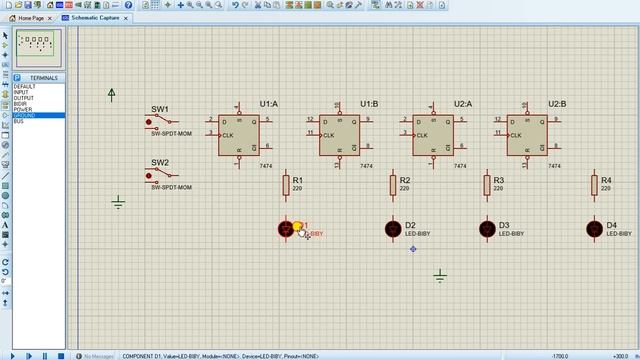Select the 2D line drawing tool
This screenshot has width=640, height=360.
coord(5,176)
